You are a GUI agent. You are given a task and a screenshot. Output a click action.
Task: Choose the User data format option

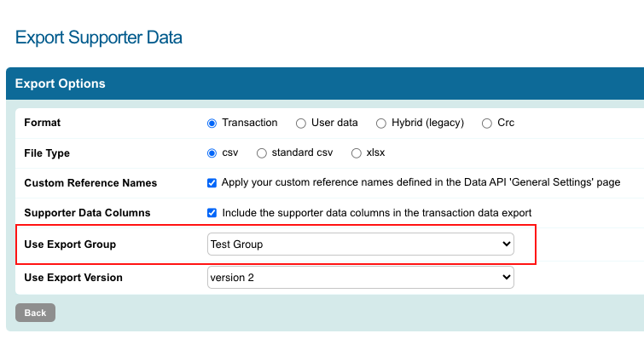301,124
